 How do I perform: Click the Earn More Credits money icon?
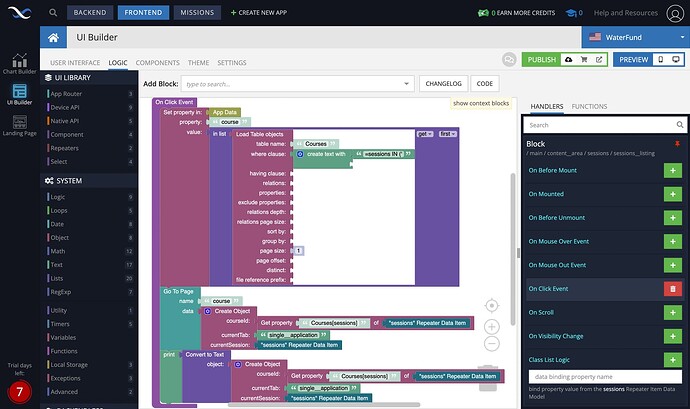[x=483, y=13]
